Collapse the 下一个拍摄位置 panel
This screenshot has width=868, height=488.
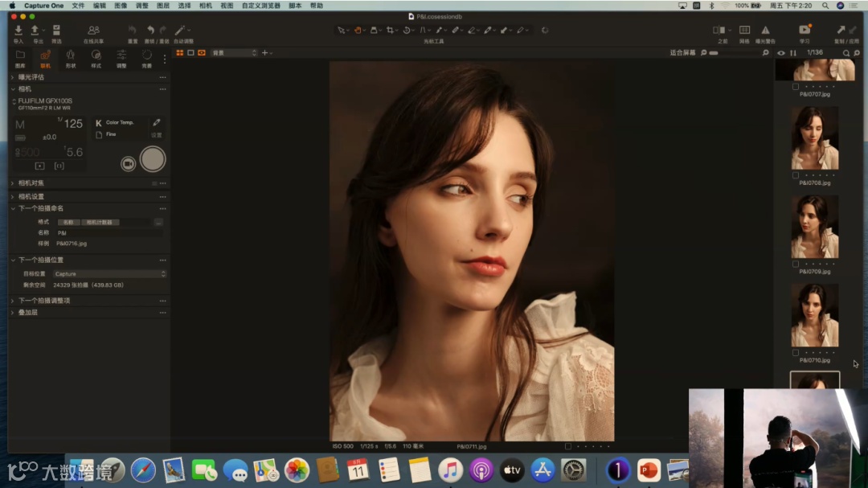(x=13, y=260)
